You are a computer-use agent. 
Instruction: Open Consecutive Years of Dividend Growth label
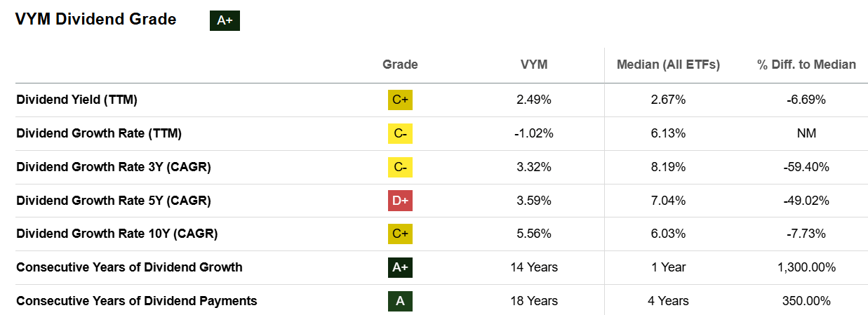click(129, 267)
